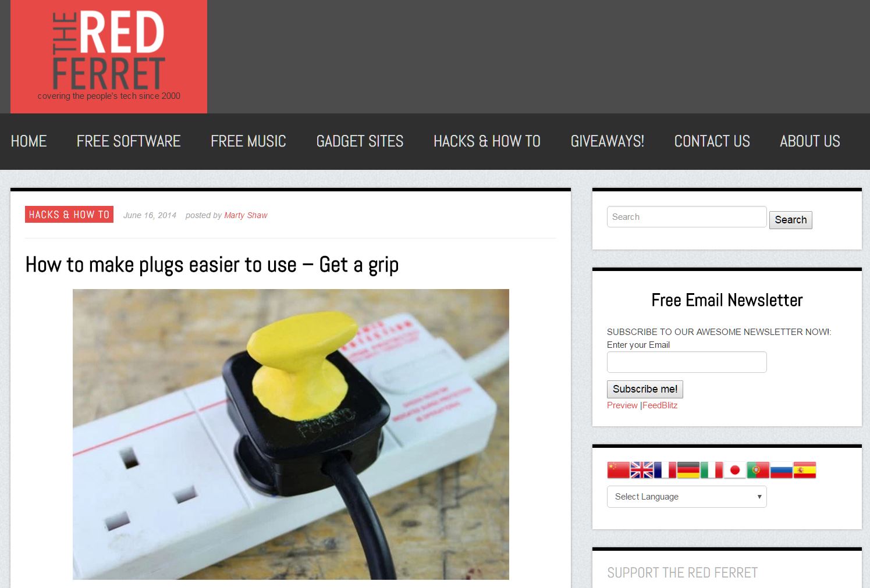Go to the Giveaways! menu page

tap(607, 141)
